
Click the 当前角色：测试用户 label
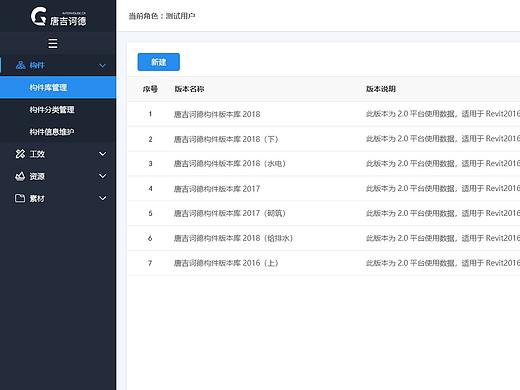coord(162,16)
